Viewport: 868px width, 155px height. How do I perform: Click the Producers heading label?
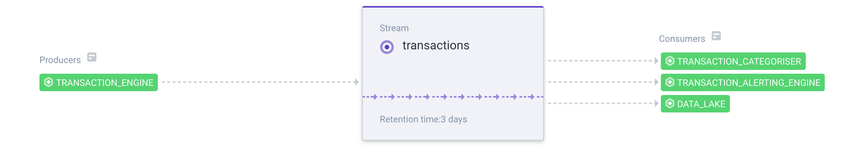point(60,60)
